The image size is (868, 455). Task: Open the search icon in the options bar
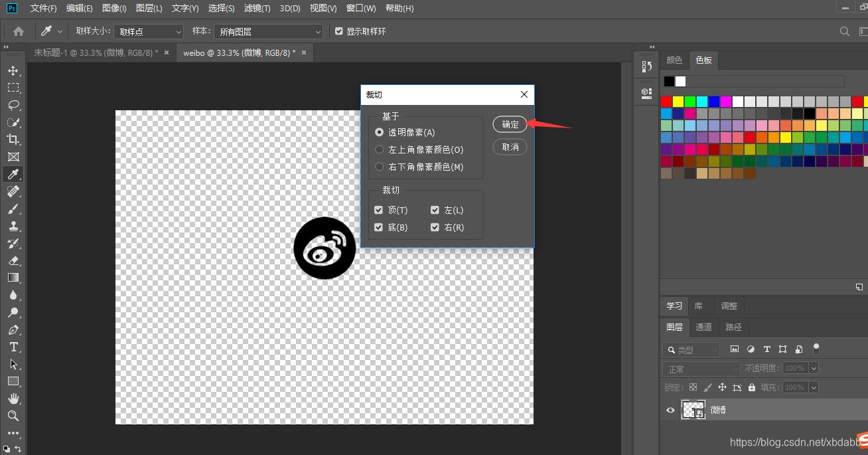coord(845,31)
